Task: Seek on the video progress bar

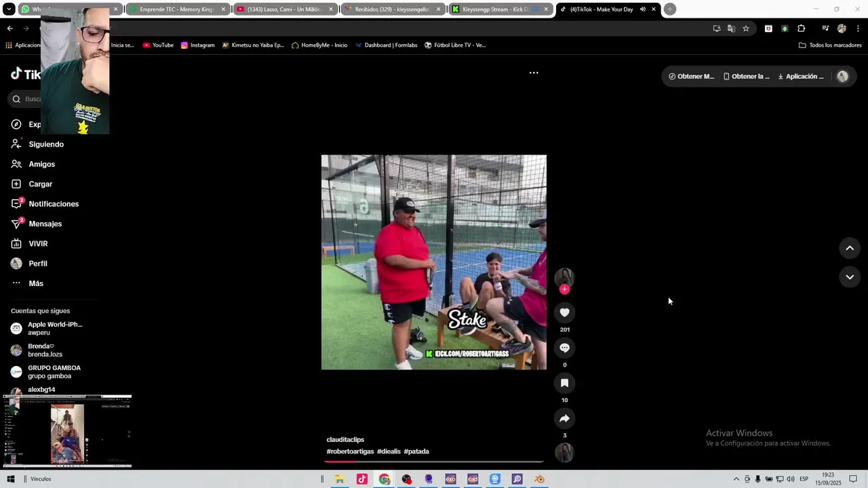Action: coord(434,462)
